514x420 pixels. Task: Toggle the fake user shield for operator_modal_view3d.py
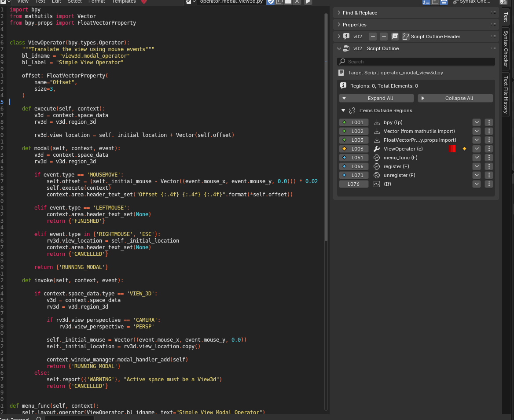[x=271, y=2]
